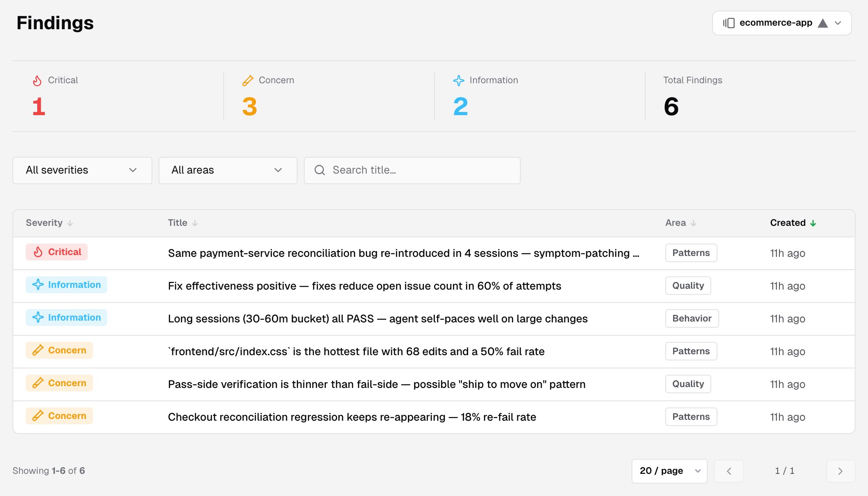Open the payment-service reconciliation bug finding
The image size is (868, 496).
tap(403, 253)
